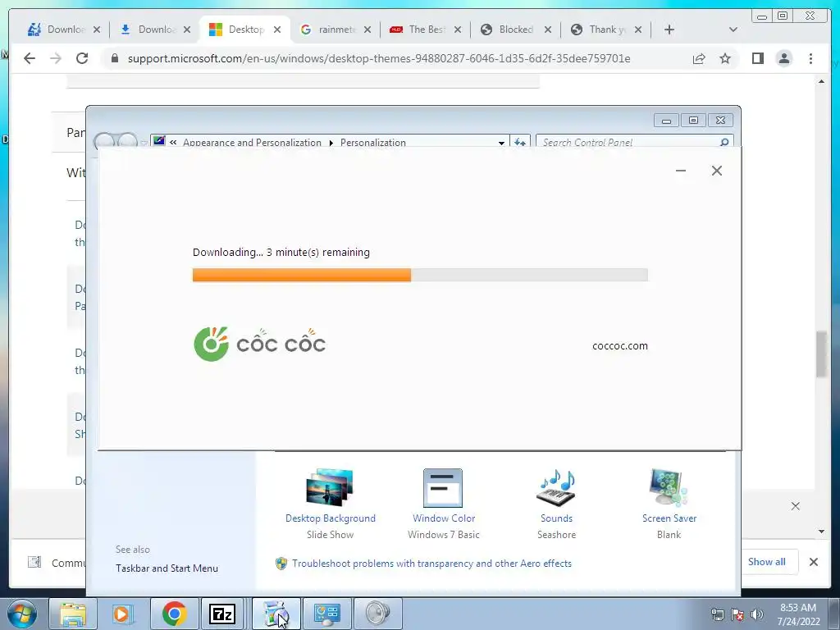Open Google Chrome from the taskbar

(x=174, y=614)
